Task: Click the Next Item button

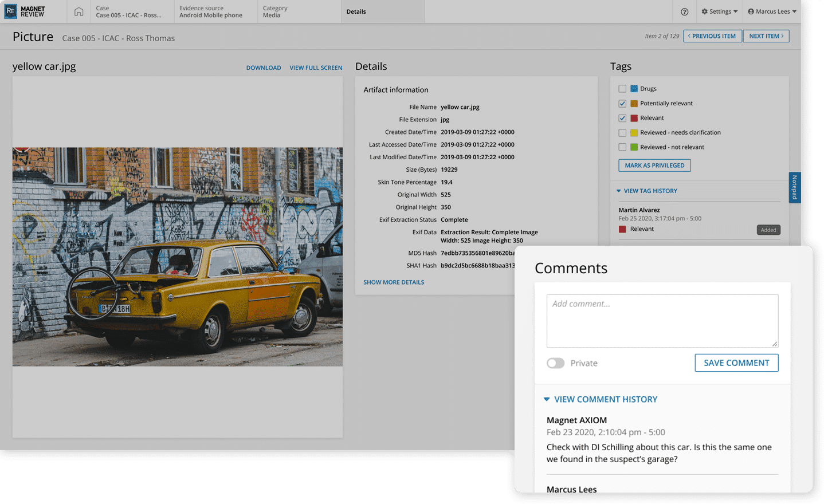Action: 766,36
